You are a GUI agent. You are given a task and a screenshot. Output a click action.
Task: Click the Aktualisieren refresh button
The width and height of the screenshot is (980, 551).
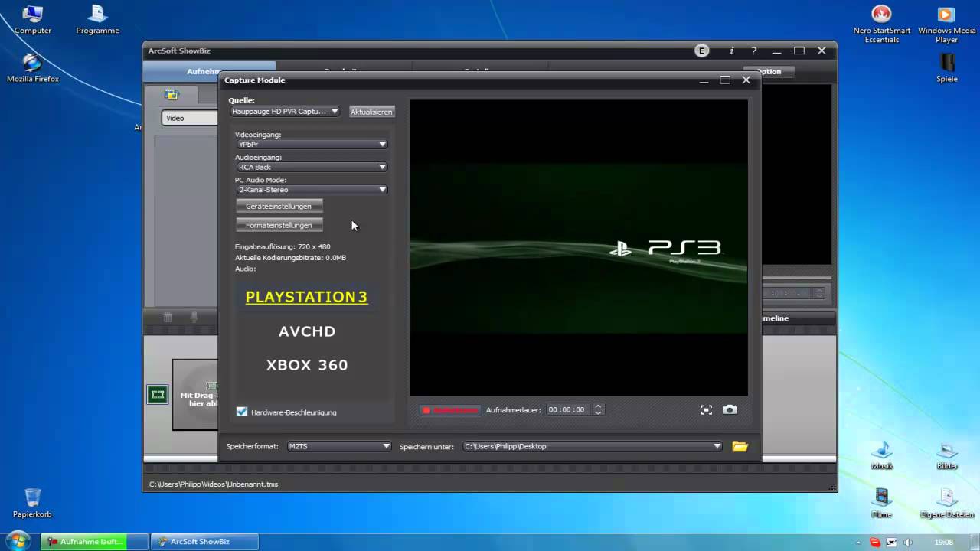(371, 112)
